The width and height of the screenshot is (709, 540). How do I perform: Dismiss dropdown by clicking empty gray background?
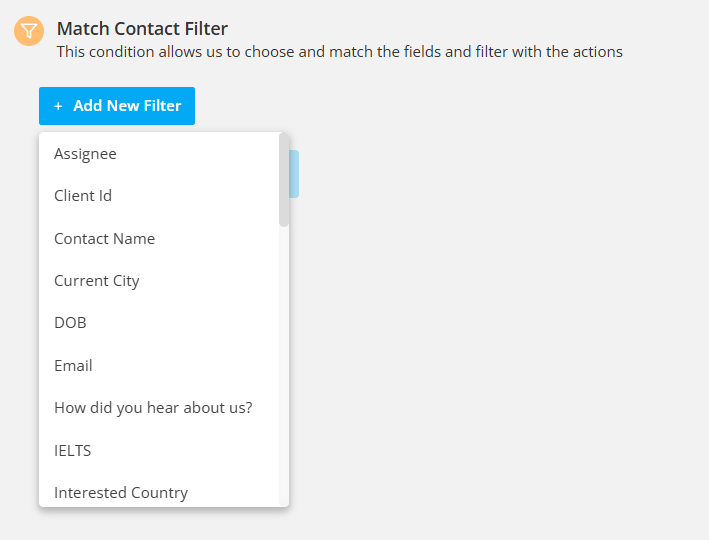tap(497, 294)
